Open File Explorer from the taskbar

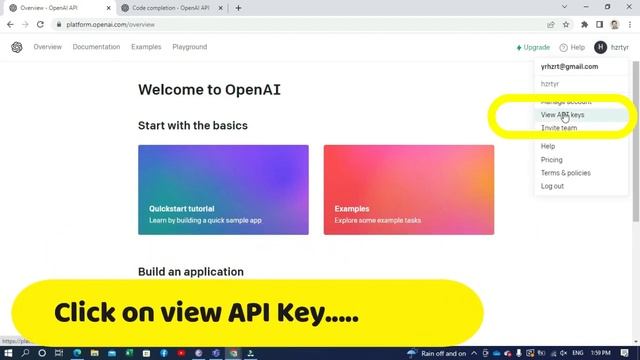(x=94, y=353)
